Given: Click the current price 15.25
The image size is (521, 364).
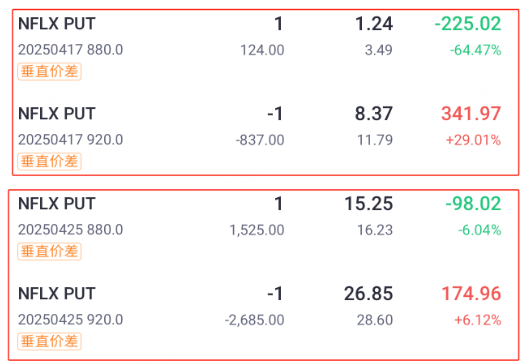Looking at the screenshot, I should pyautogui.click(x=369, y=204).
